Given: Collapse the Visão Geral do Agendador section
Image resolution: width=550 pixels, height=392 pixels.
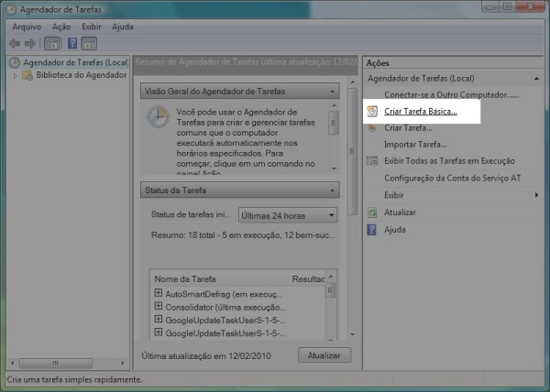Looking at the screenshot, I should pos(333,92).
